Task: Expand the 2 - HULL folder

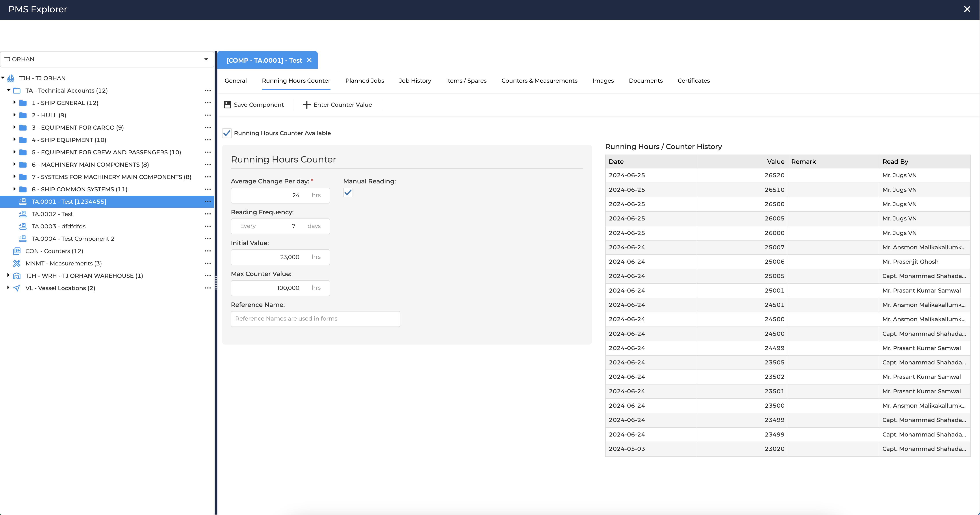Action: pos(15,115)
